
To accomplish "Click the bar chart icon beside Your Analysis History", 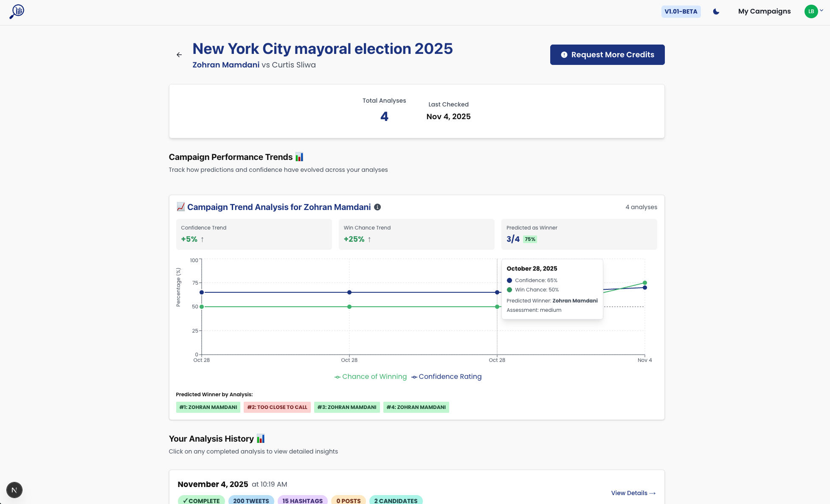I will click(260, 439).
